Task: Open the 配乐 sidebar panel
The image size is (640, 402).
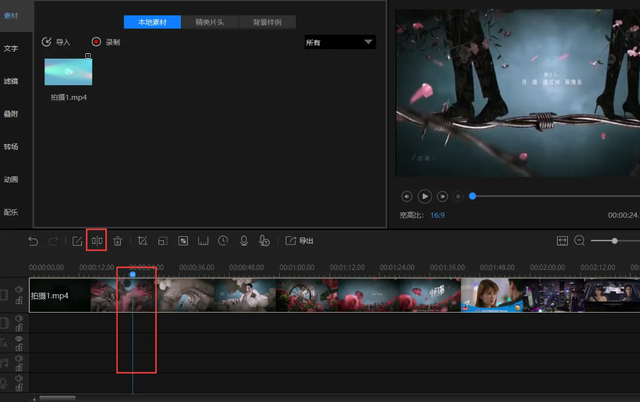Action: [x=11, y=212]
